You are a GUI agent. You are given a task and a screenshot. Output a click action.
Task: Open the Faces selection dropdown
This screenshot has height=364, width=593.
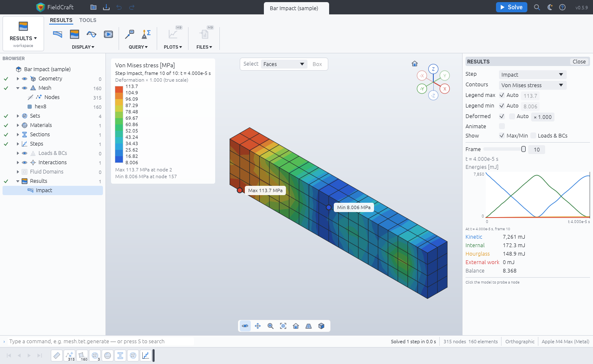(284, 64)
